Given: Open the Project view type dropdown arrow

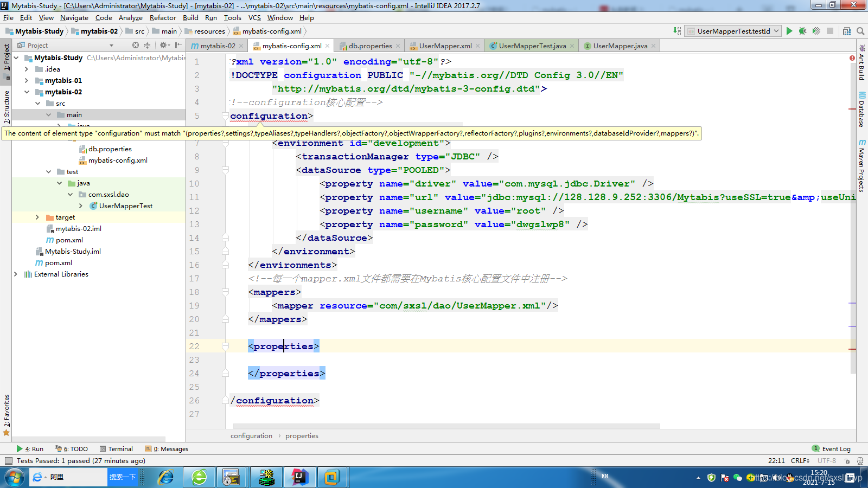Looking at the screenshot, I should tap(112, 46).
